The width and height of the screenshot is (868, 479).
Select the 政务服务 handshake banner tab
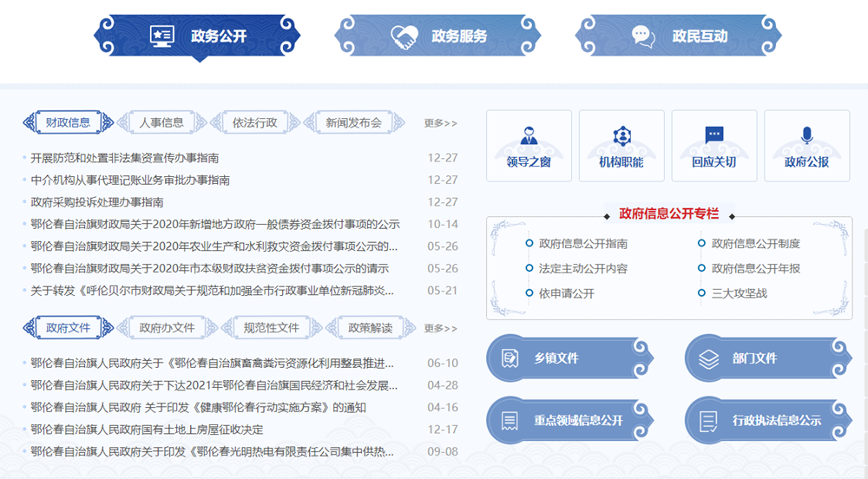(x=437, y=36)
